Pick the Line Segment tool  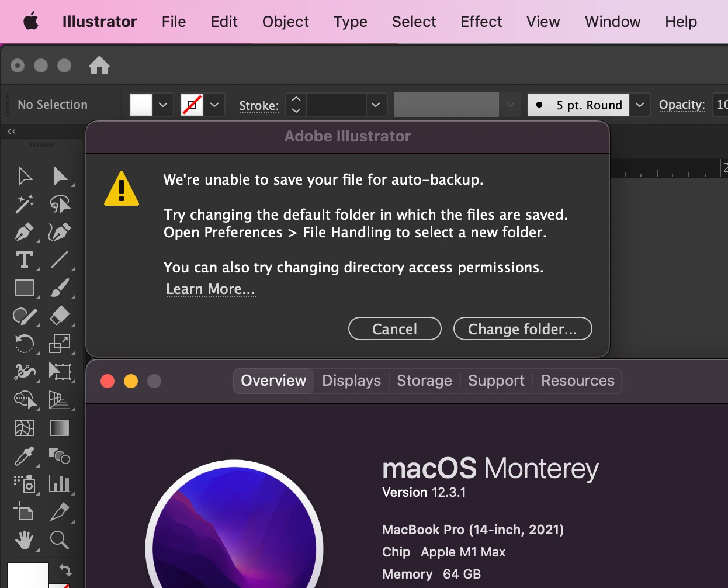pyautogui.click(x=60, y=260)
